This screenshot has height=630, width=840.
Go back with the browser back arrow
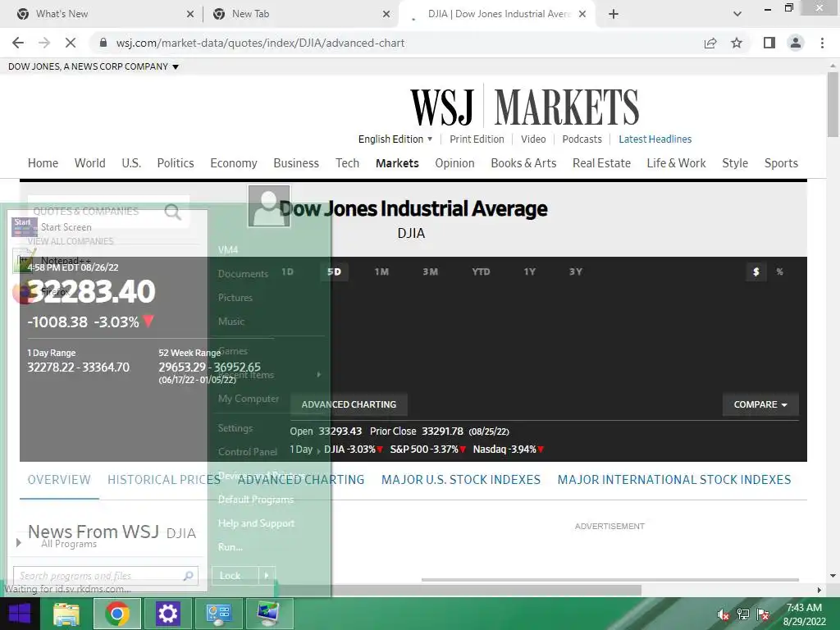pyautogui.click(x=18, y=43)
